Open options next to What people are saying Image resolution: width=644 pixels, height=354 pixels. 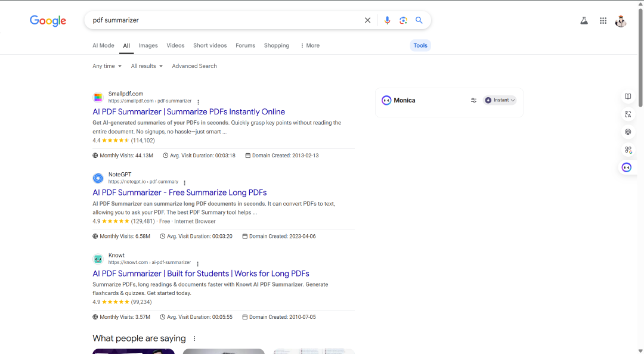(194, 339)
